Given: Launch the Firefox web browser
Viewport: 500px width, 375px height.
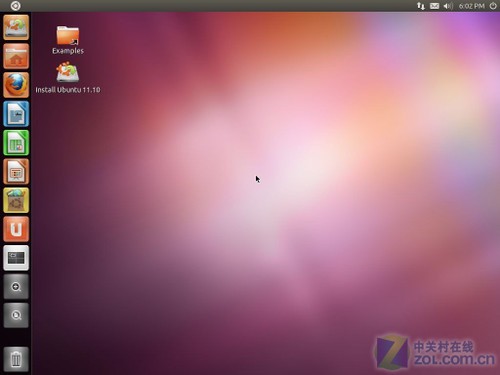Looking at the screenshot, I should tap(16, 85).
